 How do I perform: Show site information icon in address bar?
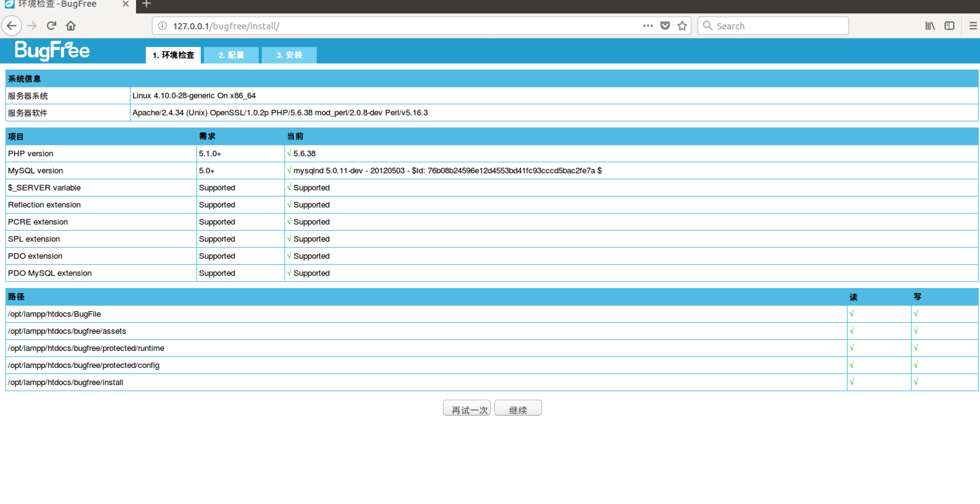coord(162,26)
